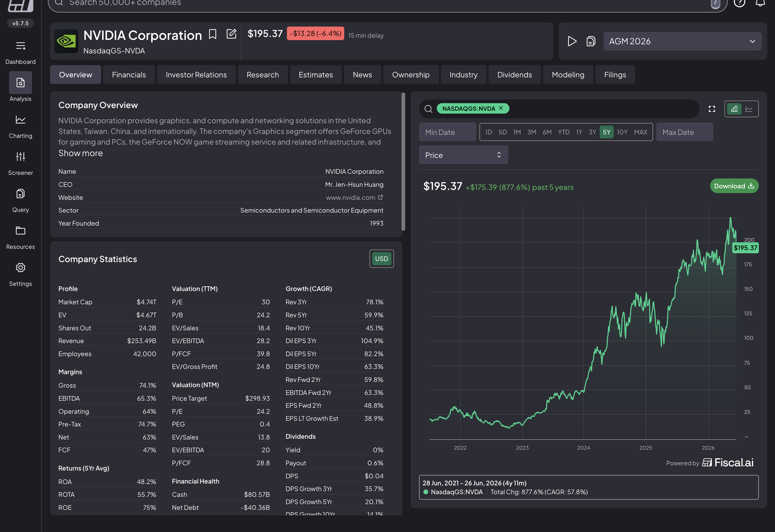Open the Modeling tab
The image size is (775, 532).
(568, 75)
